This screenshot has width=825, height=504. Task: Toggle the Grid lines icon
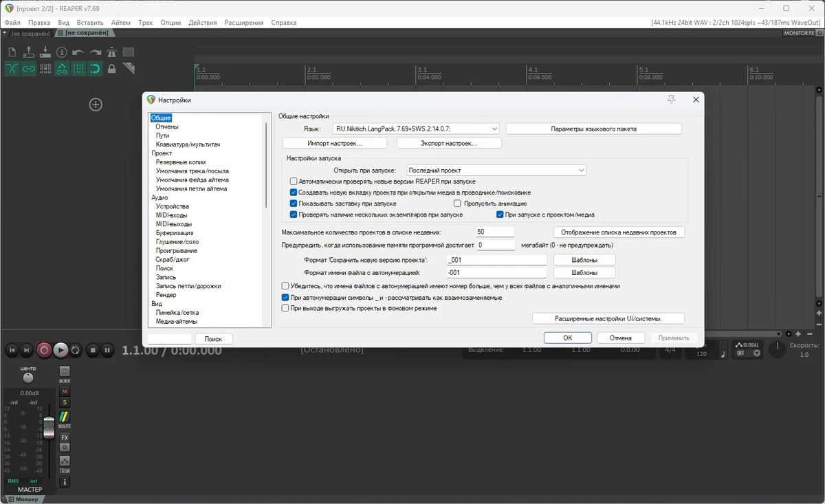[x=78, y=69]
